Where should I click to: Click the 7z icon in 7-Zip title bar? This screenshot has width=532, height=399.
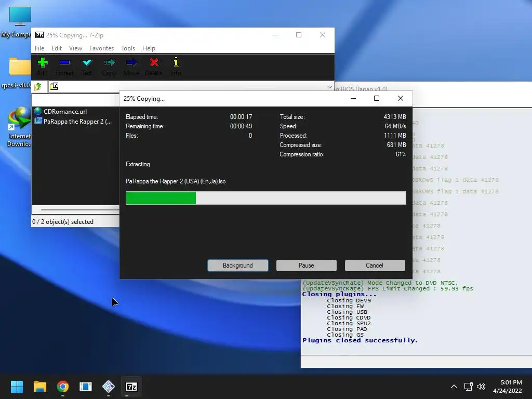point(39,35)
